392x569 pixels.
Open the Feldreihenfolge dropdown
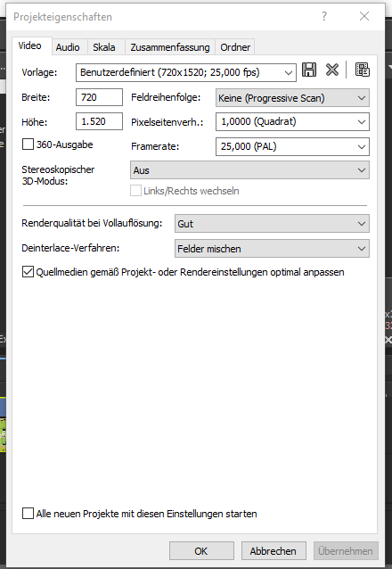coord(292,98)
